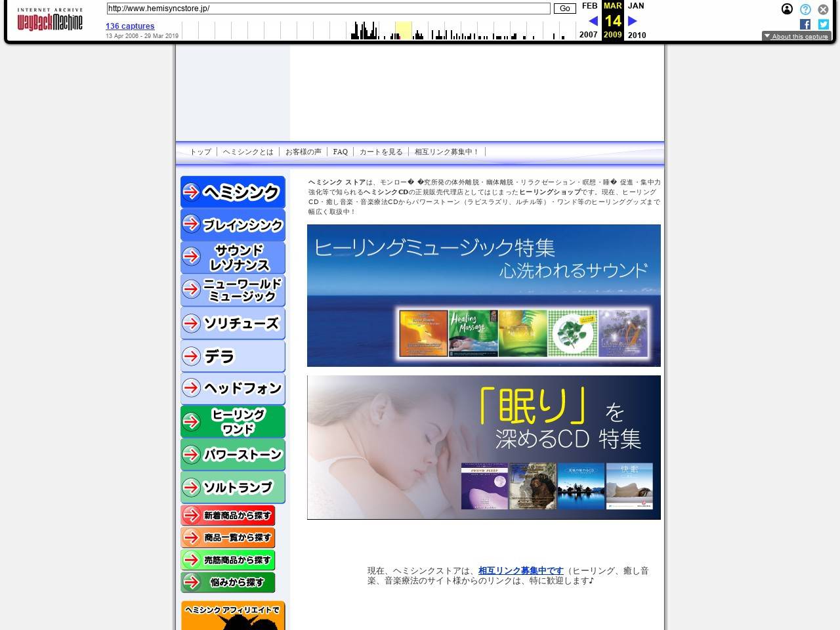Go to previous month with FEB arrow
The height and width of the screenshot is (630, 840).
593,20
